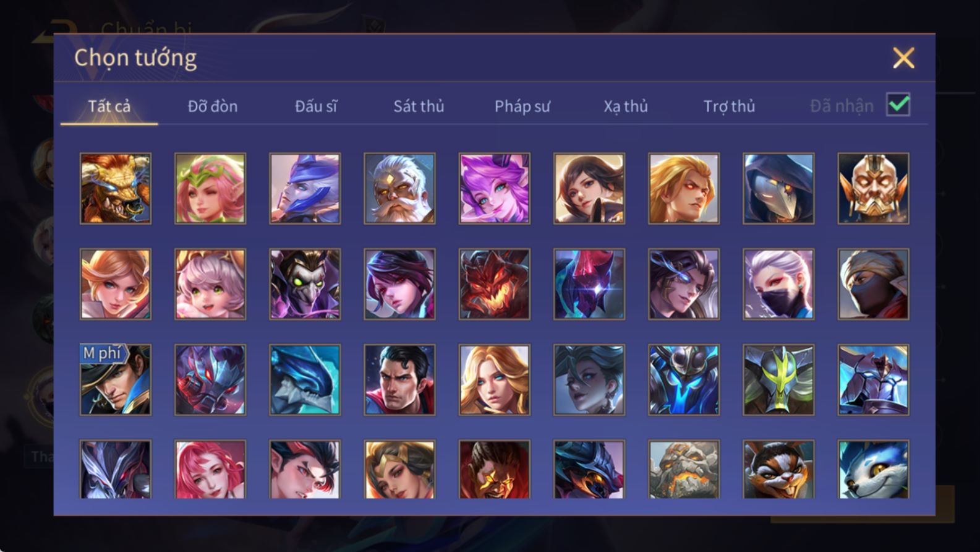
Task: Toggle the 'Đã nhận' checkbox
Action: pos(898,105)
